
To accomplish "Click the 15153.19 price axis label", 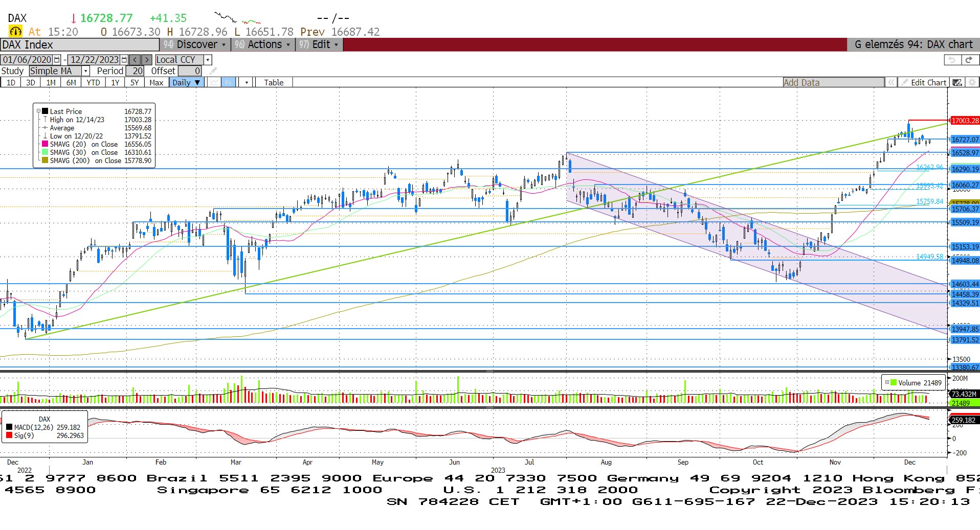I will (965, 247).
